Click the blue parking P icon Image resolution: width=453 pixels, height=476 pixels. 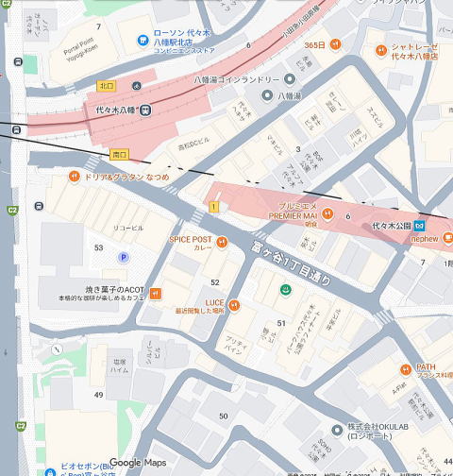124,258
